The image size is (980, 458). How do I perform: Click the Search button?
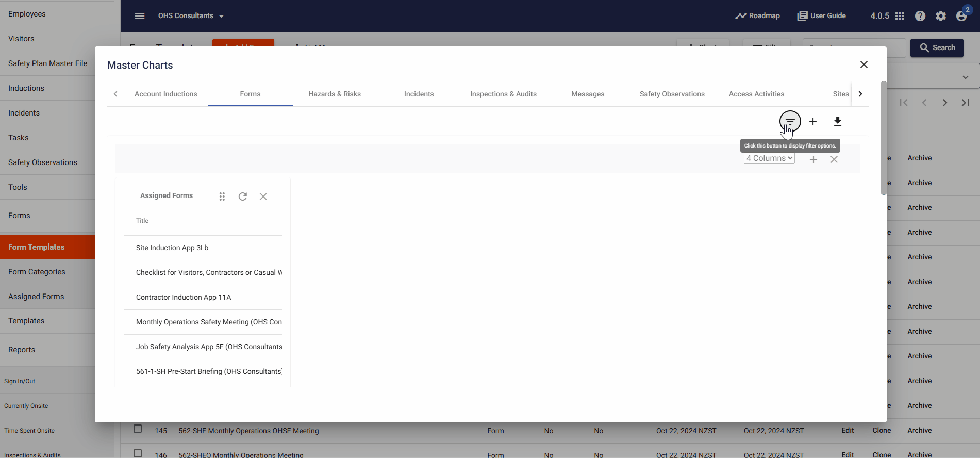pos(937,47)
